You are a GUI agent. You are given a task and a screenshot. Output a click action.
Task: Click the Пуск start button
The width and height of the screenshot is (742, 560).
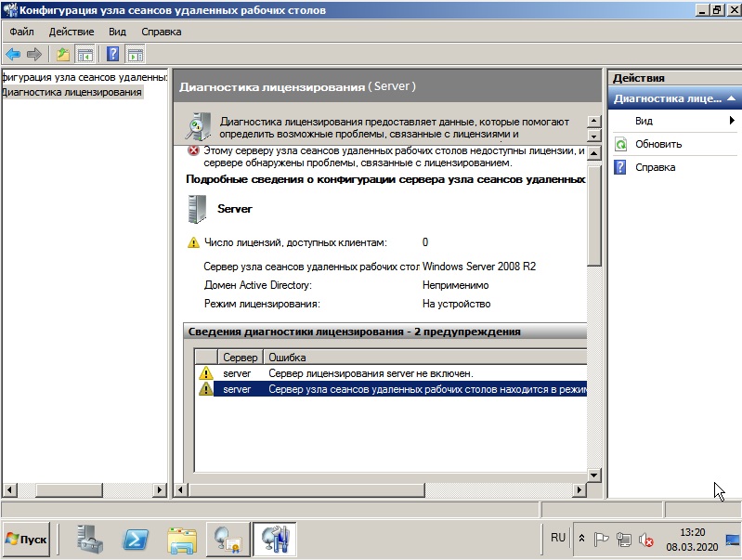point(26,540)
